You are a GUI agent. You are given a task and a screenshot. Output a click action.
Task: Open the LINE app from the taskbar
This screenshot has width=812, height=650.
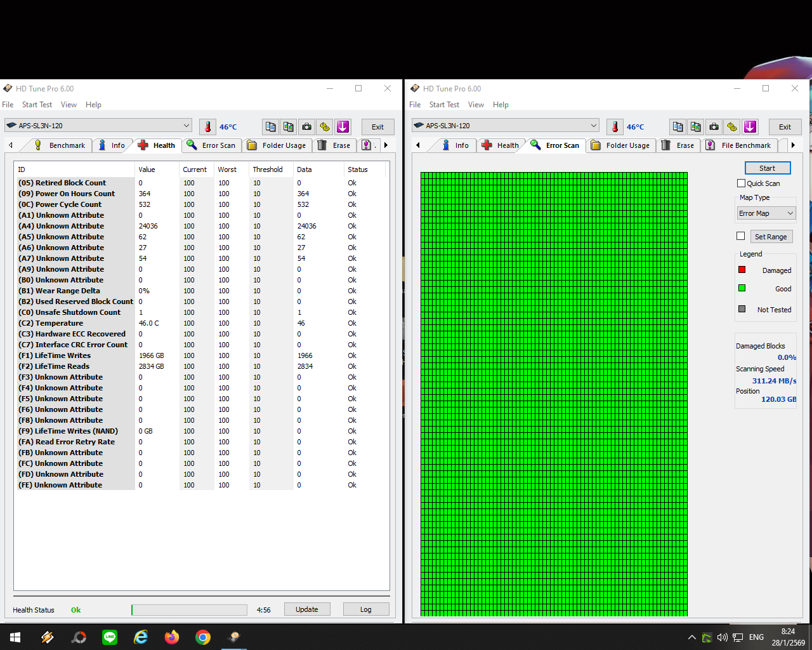click(110, 637)
